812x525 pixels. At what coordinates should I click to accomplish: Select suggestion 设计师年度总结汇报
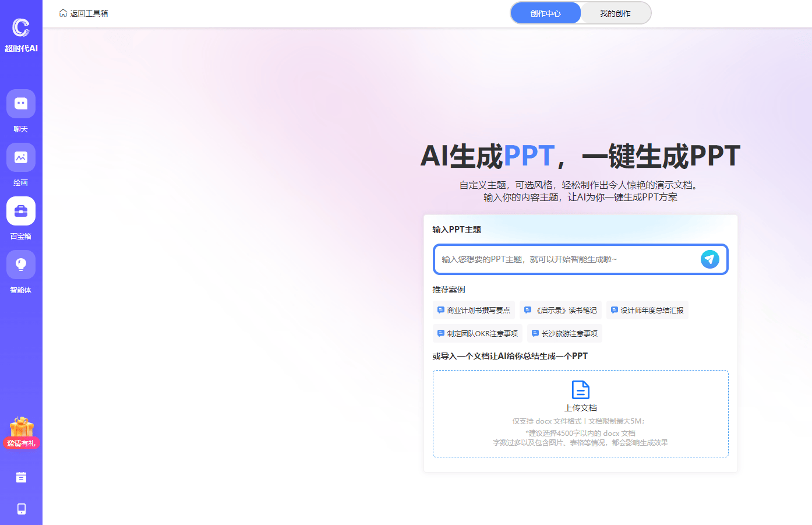click(647, 310)
